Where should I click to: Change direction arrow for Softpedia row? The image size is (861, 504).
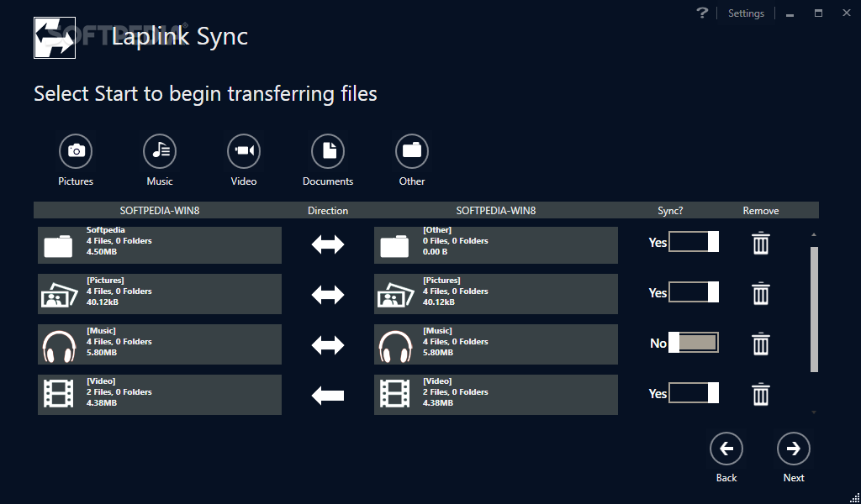(328, 244)
